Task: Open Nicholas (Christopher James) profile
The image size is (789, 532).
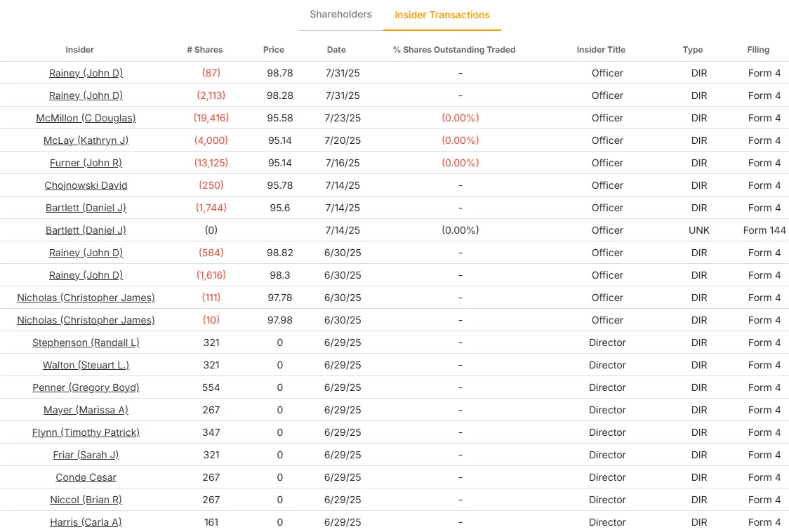Action: [x=86, y=298]
